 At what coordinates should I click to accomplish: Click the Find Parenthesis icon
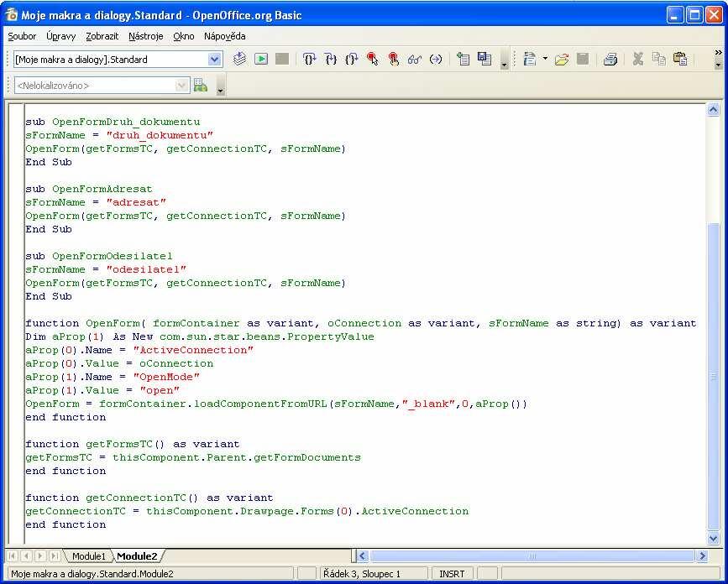coord(436,59)
